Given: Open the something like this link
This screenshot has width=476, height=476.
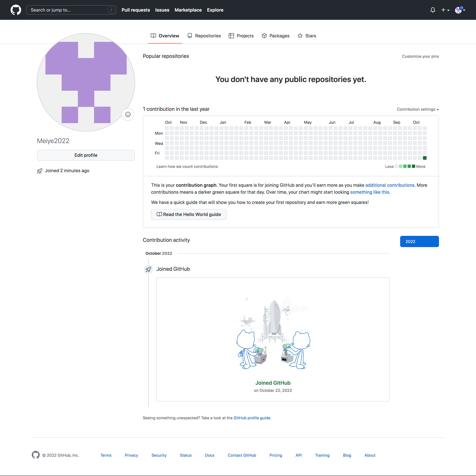Looking at the screenshot, I should point(370,192).
